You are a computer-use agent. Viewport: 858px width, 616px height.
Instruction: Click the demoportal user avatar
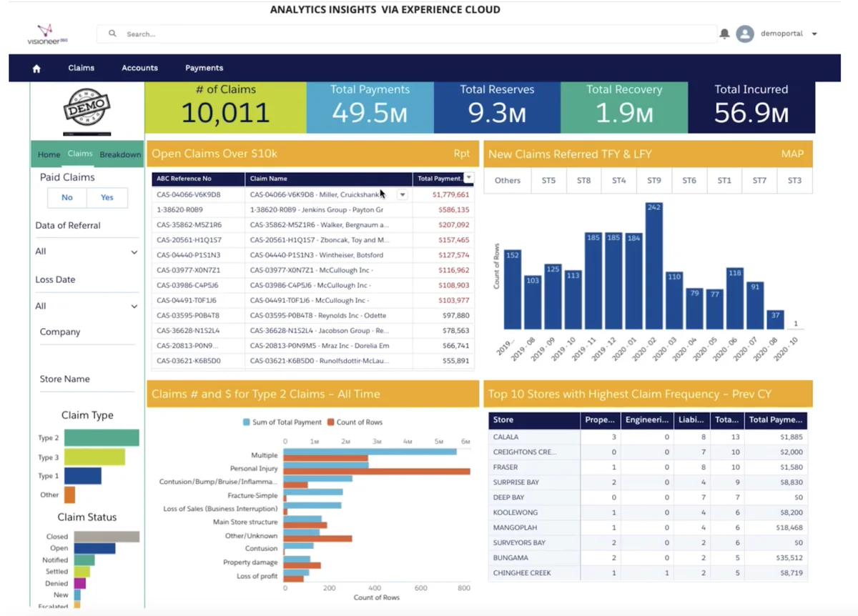(745, 34)
